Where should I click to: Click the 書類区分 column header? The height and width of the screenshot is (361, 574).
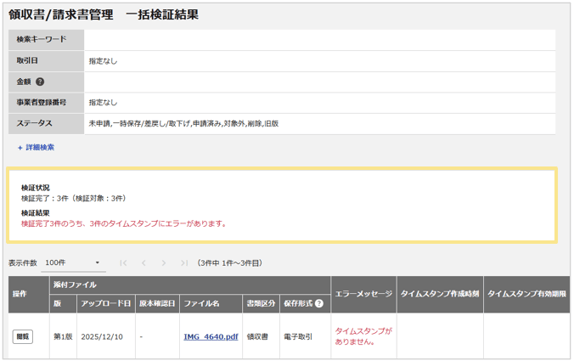click(261, 304)
